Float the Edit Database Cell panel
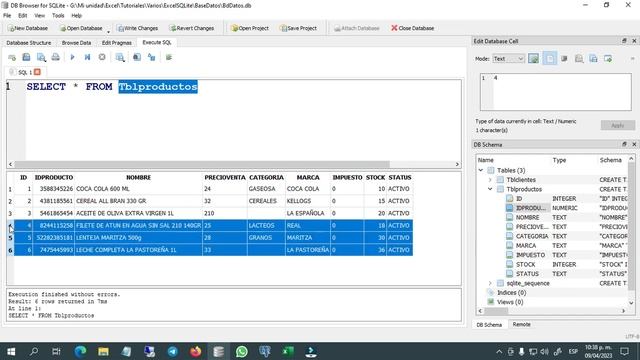 coord(624,41)
